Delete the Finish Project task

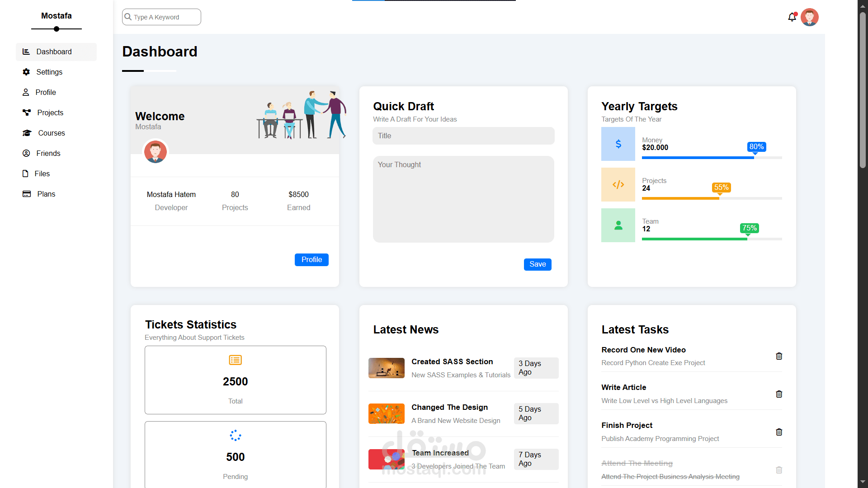tap(779, 432)
